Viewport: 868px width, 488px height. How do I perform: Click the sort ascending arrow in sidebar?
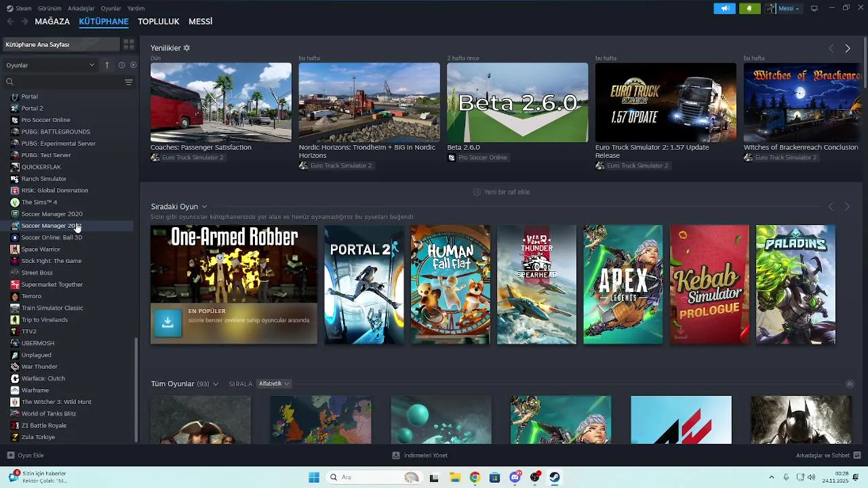coord(106,65)
